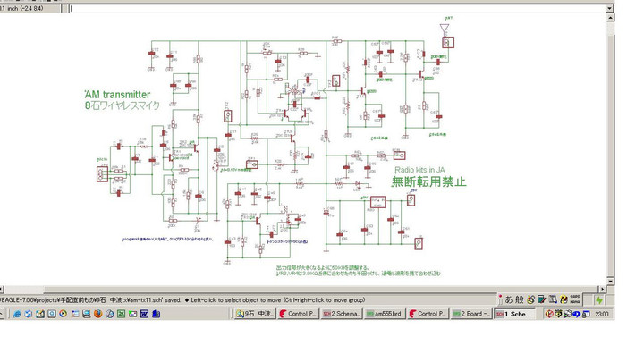The image size is (644, 362).
Task: Click the horizontal scrollbar right arrow
Action: click(601, 289)
